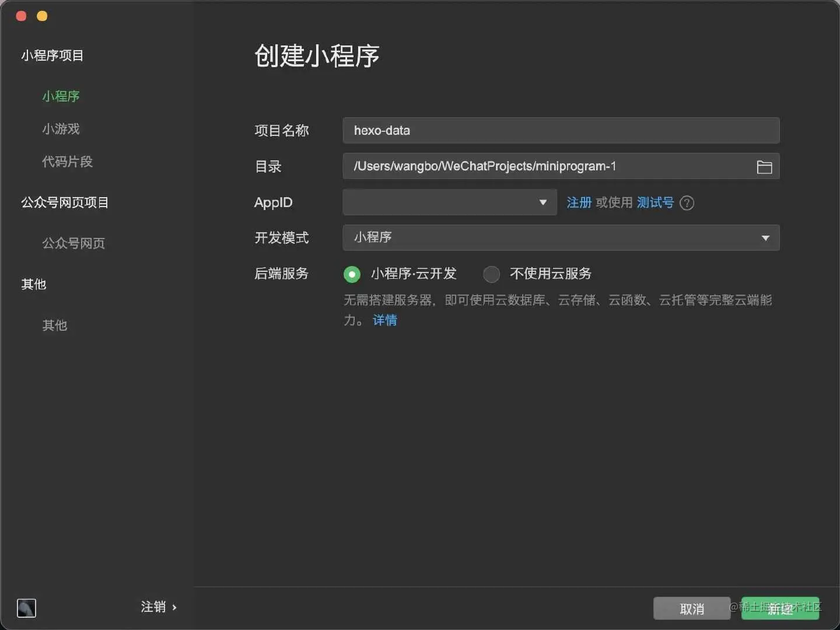Choose 不使用云服务 for backend service
This screenshot has width=840, height=630.
click(x=492, y=274)
